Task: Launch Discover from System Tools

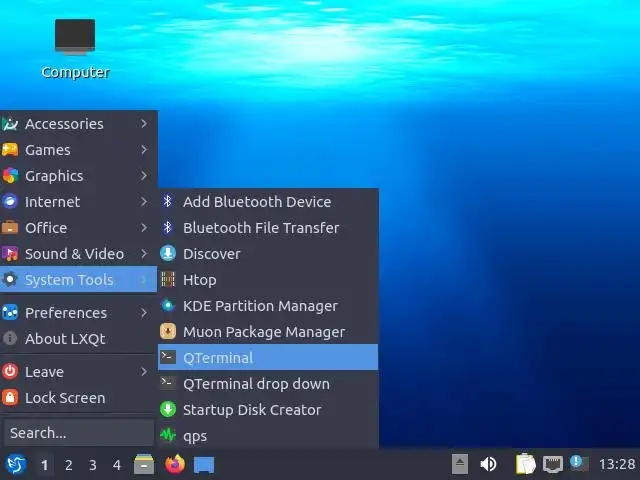Action: point(268,254)
